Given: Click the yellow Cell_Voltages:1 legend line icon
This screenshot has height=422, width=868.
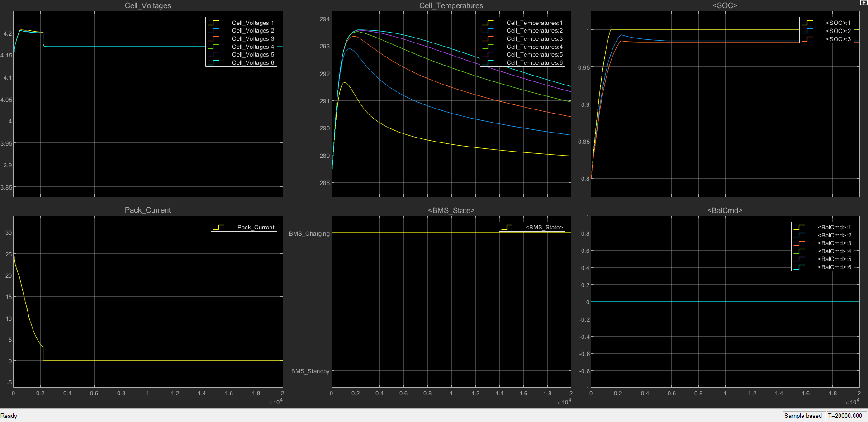Looking at the screenshot, I should click(213, 23).
